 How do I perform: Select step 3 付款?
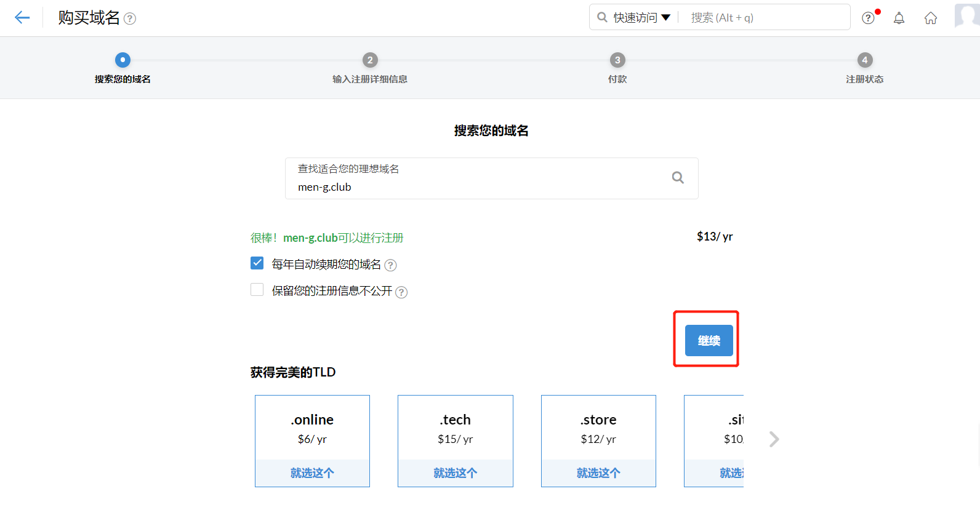coord(617,60)
